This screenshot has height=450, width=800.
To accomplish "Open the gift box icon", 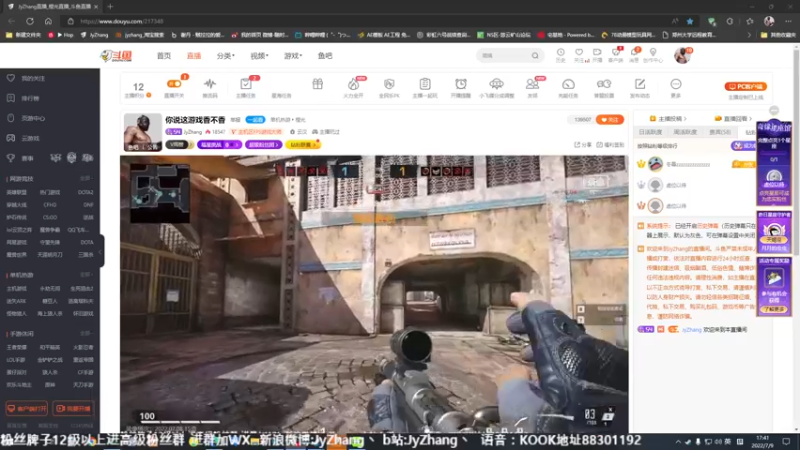I will pyautogui.click(x=317, y=85).
